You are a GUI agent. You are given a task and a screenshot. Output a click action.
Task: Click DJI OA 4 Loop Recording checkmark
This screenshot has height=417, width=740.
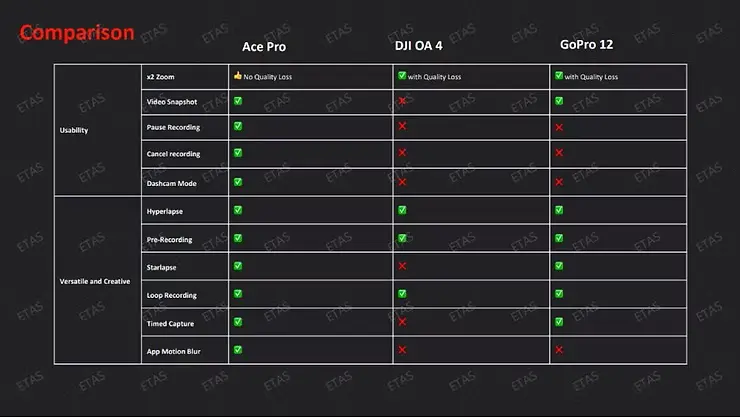tap(402, 294)
